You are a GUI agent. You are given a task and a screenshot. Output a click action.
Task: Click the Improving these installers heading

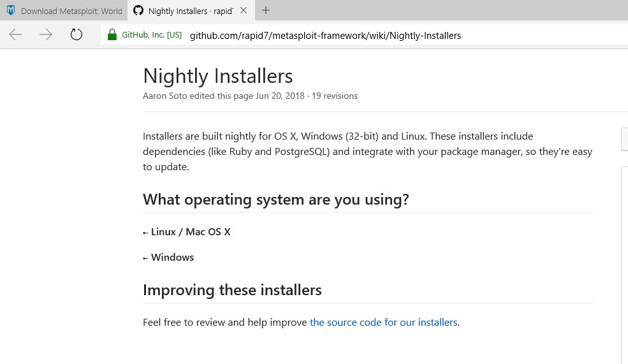(232, 290)
